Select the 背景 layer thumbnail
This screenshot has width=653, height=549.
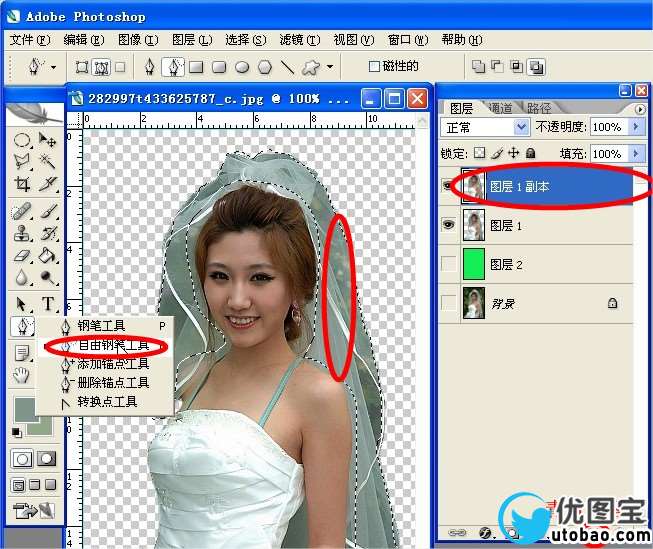(x=474, y=303)
